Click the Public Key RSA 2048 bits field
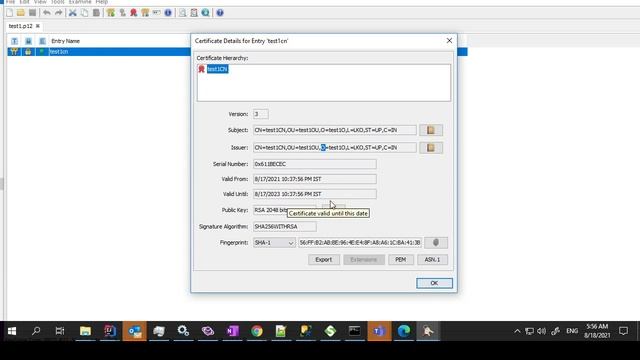Viewport: 640px width, 360px height. 284,210
